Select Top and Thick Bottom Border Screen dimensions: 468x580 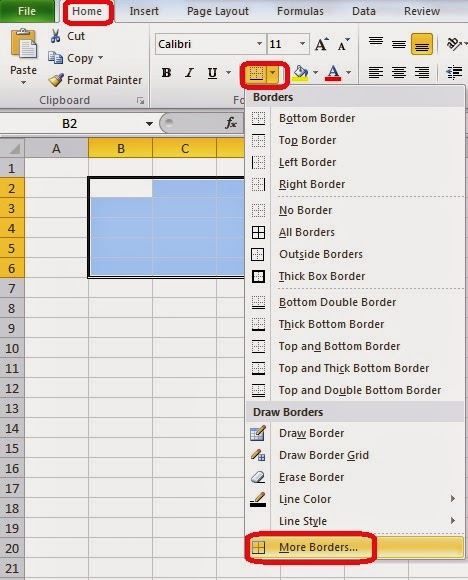coord(355,368)
